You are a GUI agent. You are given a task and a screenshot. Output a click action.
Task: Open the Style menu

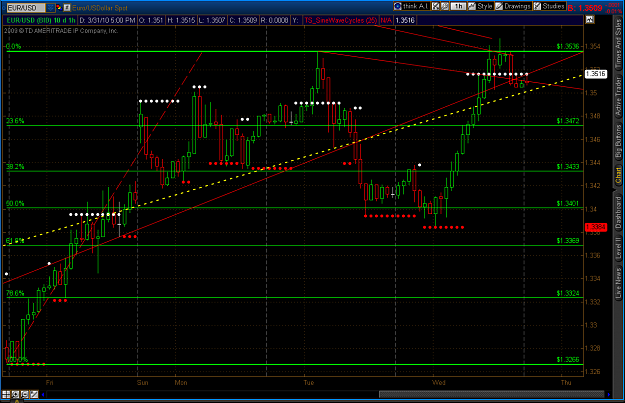coord(480,6)
